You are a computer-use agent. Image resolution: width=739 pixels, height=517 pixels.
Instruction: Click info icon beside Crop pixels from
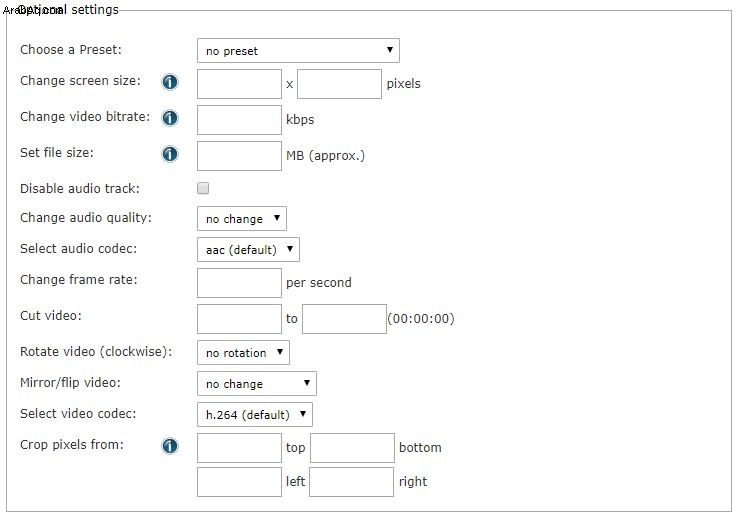tap(170, 446)
